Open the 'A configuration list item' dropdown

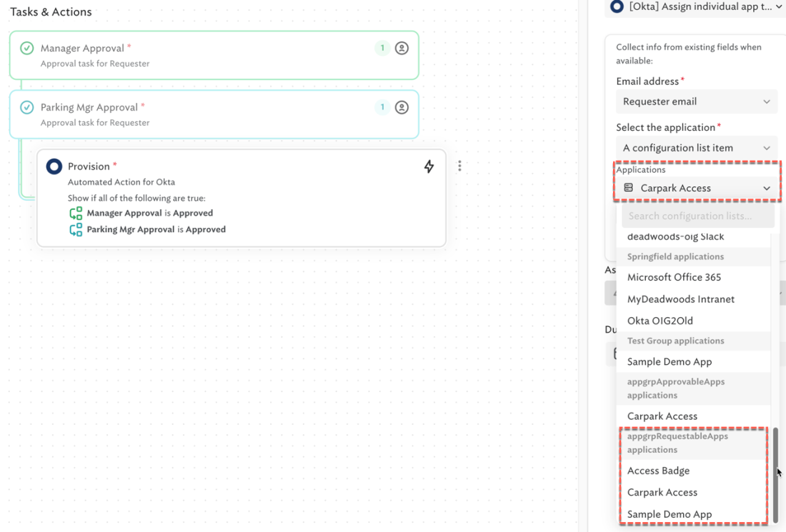[x=696, y=148]
